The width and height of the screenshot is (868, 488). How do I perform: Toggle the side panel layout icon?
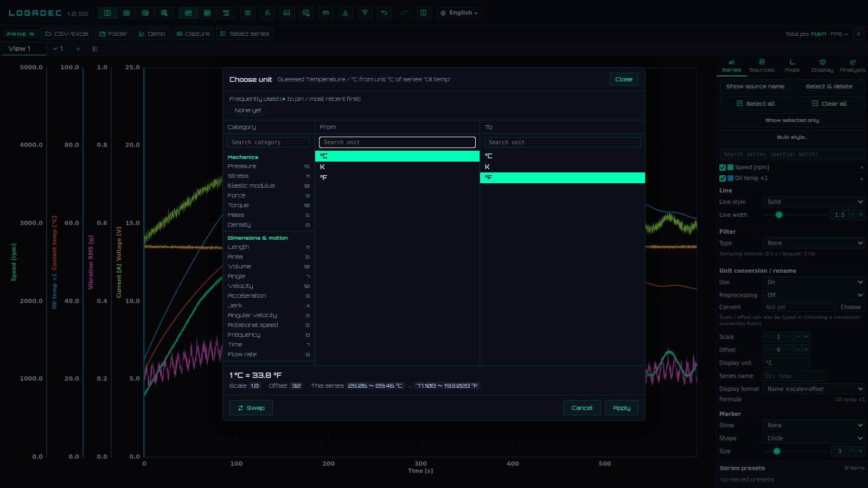pos(424,13)
